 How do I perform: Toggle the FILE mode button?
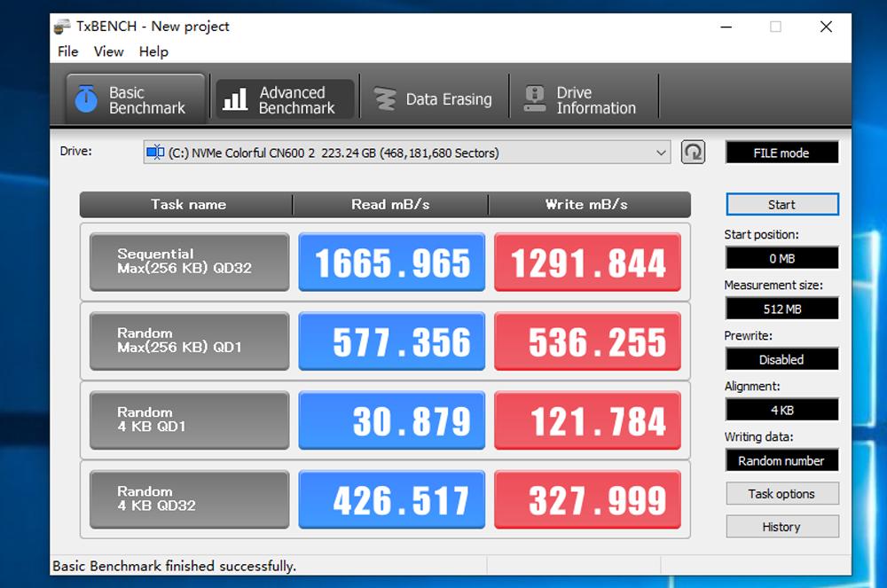[781, 153]
